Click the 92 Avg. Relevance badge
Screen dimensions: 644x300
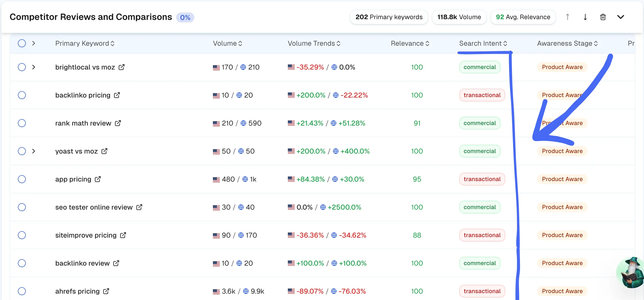[523, 17]
